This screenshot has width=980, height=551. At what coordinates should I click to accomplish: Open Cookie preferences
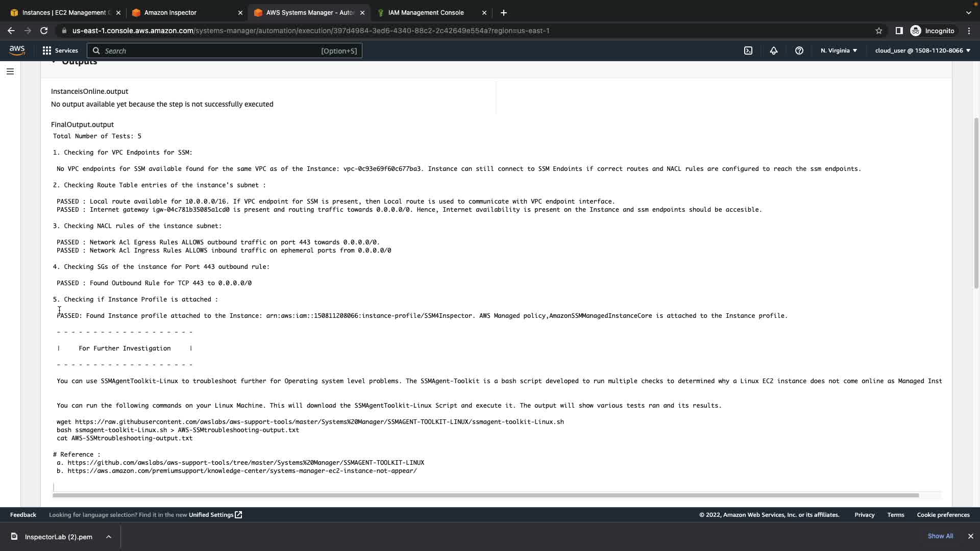943,515
